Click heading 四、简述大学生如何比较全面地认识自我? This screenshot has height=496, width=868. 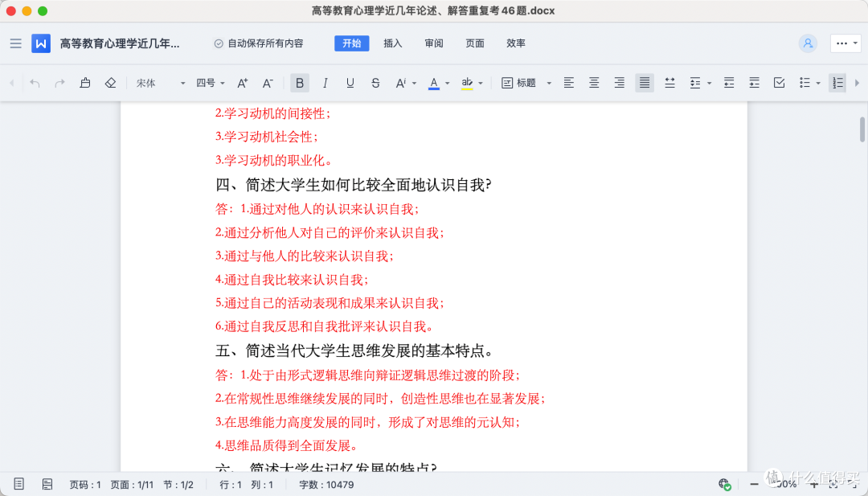point(353,185)
